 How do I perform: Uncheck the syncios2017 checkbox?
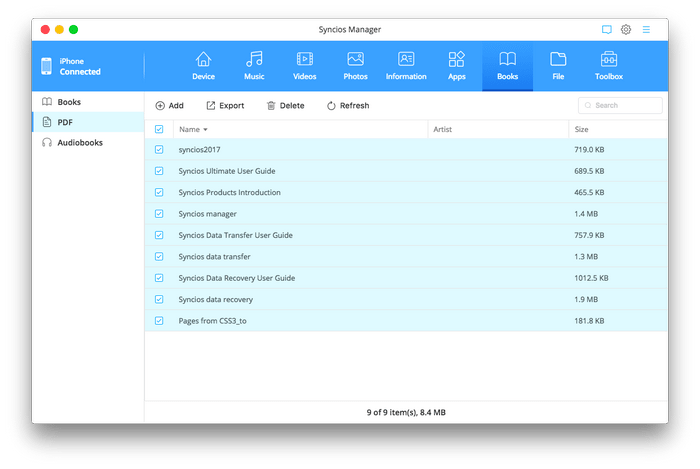(x=159, y=149)
